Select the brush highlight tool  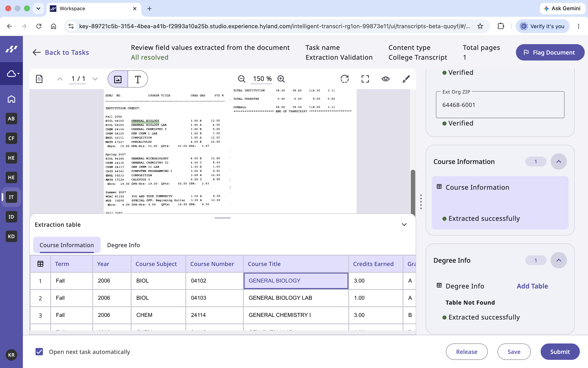click(406, 79)
